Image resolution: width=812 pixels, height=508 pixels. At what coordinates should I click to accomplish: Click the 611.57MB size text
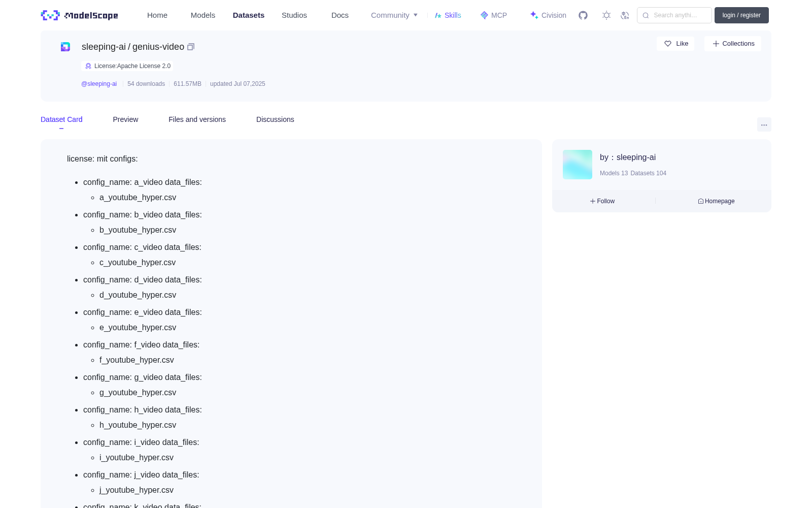click(187, 84)
